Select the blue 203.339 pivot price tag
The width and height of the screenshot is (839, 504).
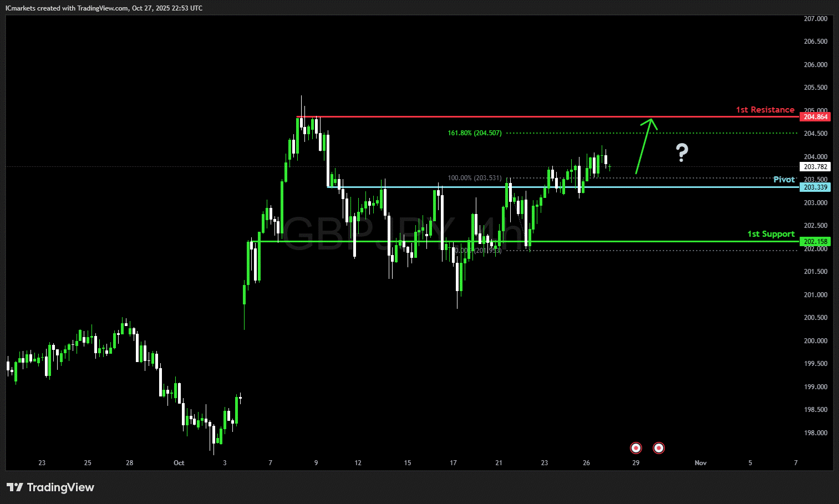[x=815, y=187]
